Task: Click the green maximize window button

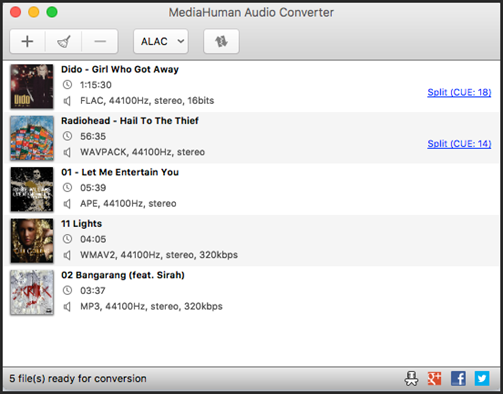Action: tap(52, 12)
